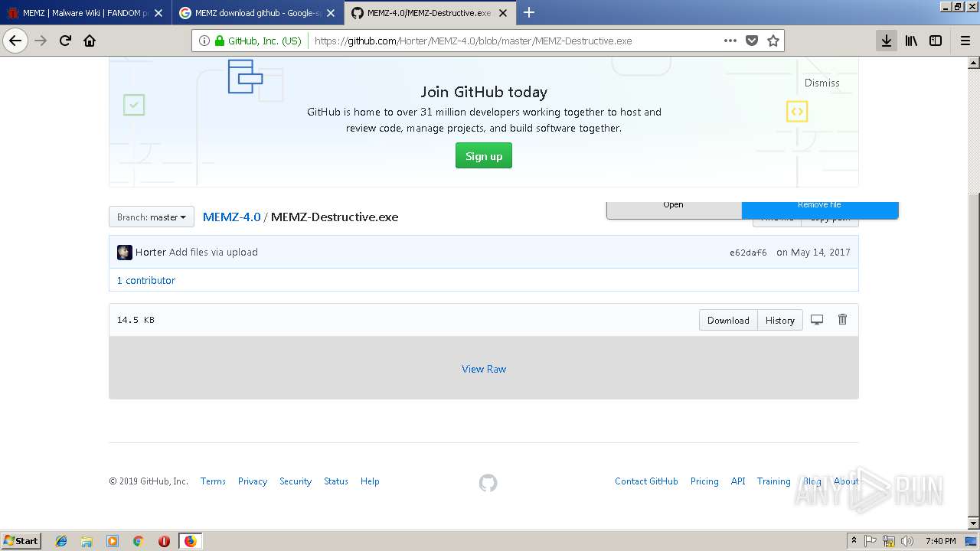The height and width of the screenshot is (551, 980).
Task: Click the volume speaker tray icon
Action: click(907, 541)
